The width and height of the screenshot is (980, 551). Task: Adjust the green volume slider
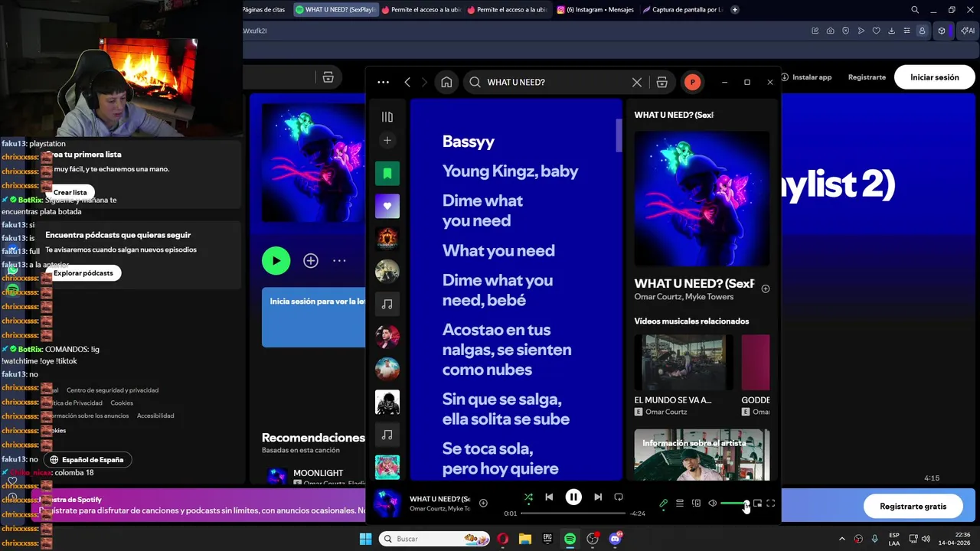click(733, 503)
